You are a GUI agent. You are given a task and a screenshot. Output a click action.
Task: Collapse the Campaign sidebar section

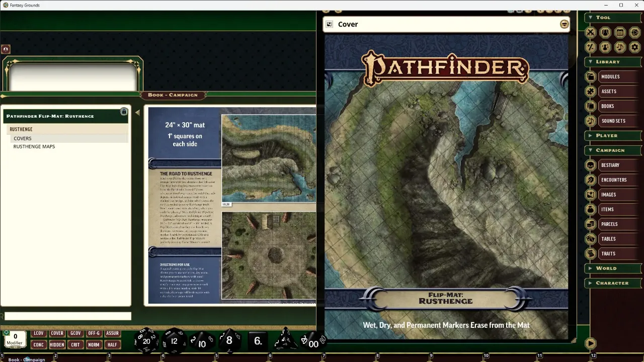pos(612,150)
